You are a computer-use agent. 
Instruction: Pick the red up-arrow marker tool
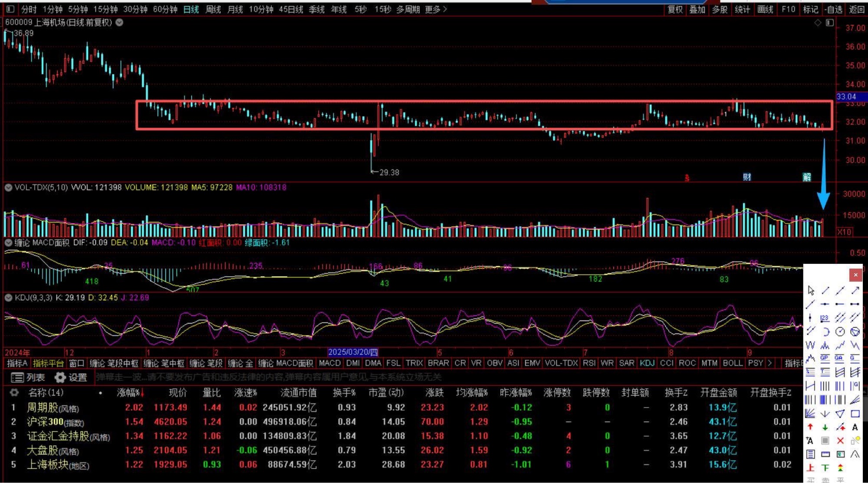coord(810,427)
